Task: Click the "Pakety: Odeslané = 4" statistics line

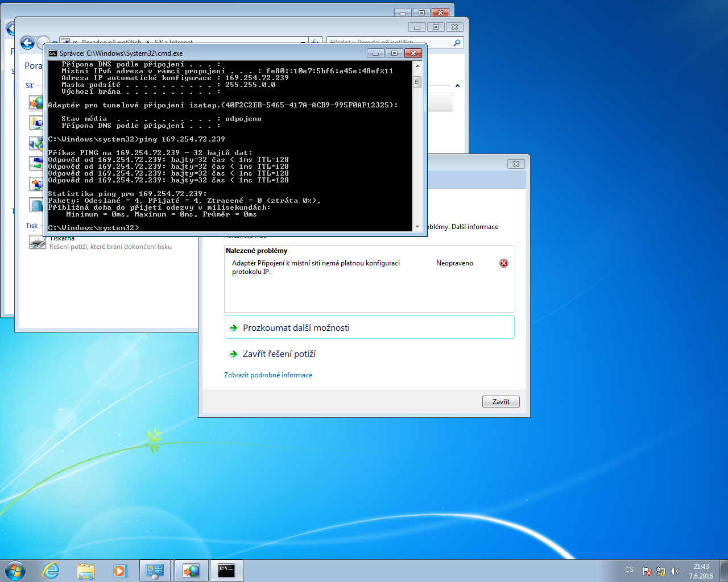Action: pyautogui.click(x=184, y=201)
